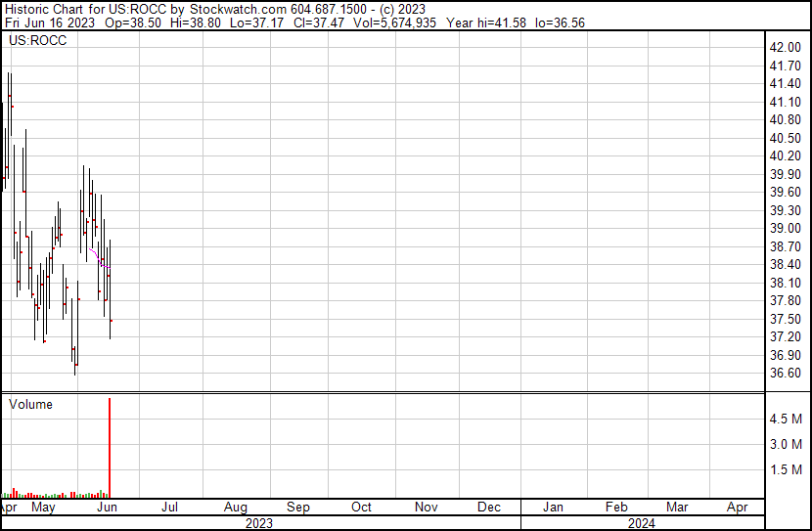Click the 42.00 price axis label
Image resolution: width=812 pixels, height=531 pixels.
tap(785, 47)
